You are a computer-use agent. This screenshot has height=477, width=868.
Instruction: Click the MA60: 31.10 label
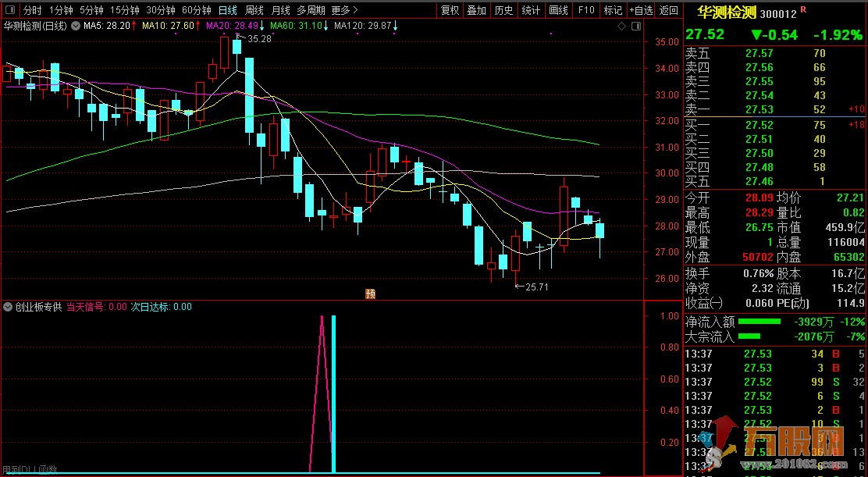tap(300, 26)
